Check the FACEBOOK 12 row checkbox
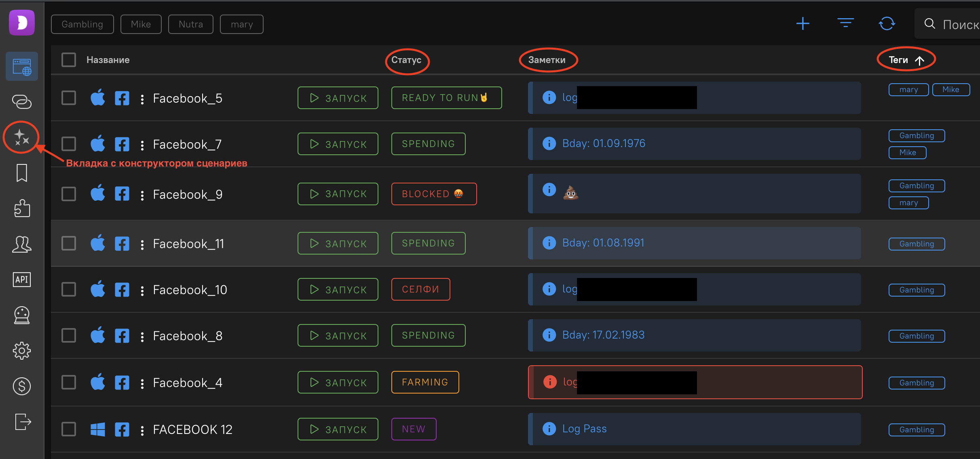 69,429
